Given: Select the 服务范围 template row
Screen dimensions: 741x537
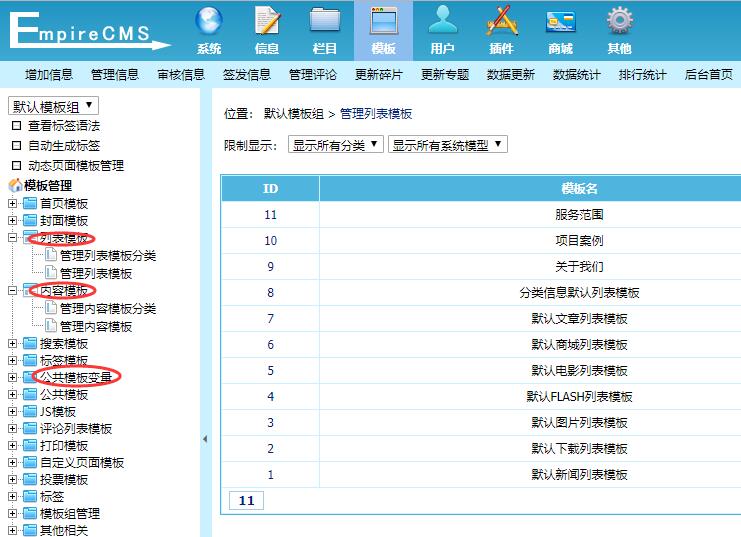Looking at the screenshot, I should click(x=481, y=215).
